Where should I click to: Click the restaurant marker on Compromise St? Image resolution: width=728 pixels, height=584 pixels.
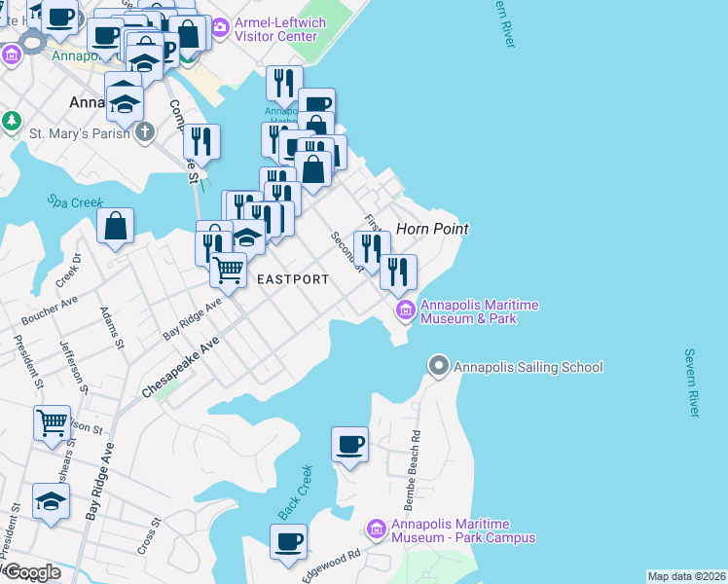tap(201, 143)
